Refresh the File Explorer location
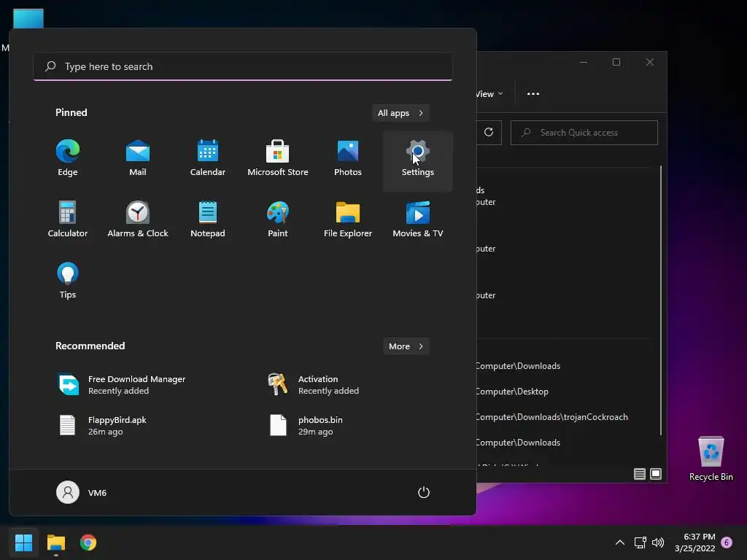Screen dimensions: 747x560 point(489,133)
